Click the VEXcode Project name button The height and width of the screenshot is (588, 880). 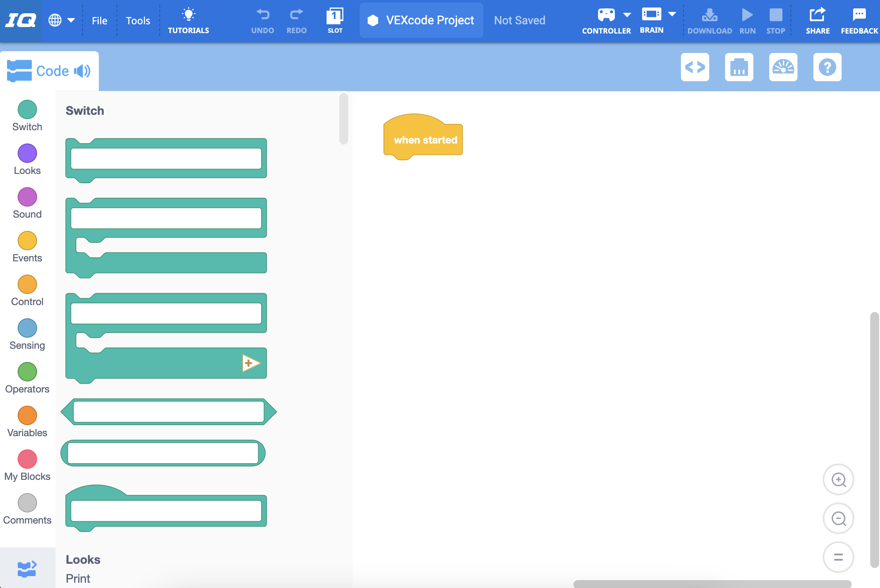click(x=421, y=20)
